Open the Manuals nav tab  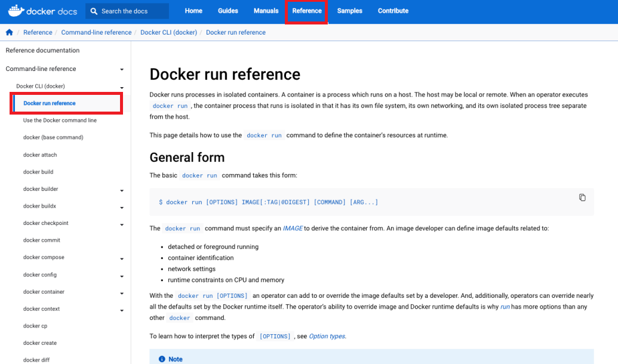pyautogui.click(x=266, y=11)
